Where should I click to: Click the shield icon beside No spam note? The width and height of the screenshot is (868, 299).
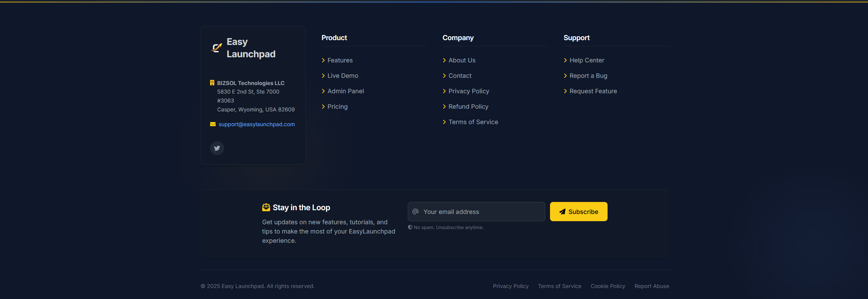point(410,227)
